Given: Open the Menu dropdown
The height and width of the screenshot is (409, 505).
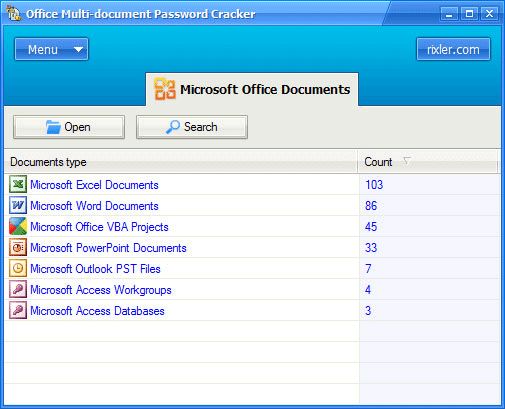Looking at the screenshot, I should [x=51, y=49].
